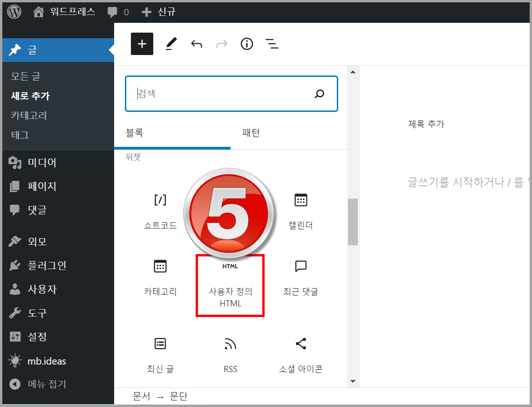The image size is (532, 407).
Task: Select 문단 in the breadcrumb
Action: click(178, 396)
